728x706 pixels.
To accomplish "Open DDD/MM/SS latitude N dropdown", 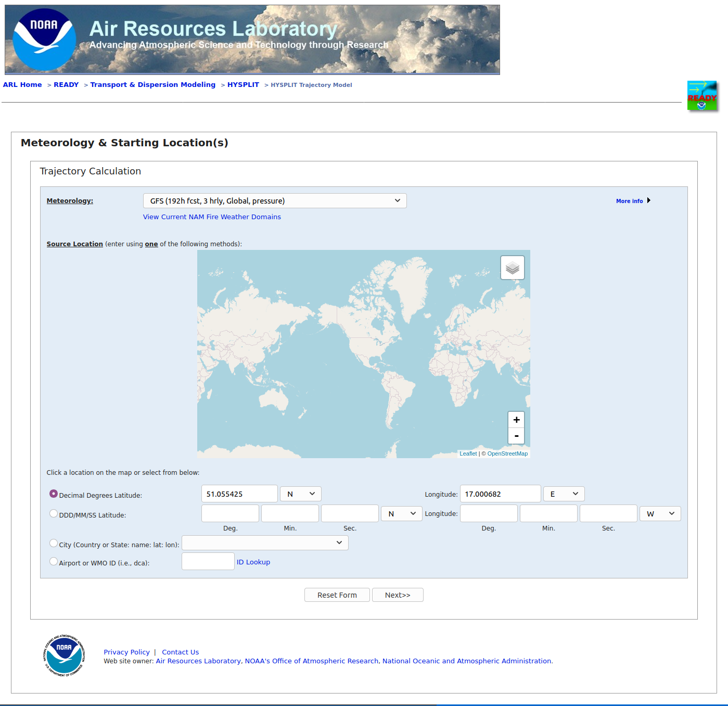I will [x=402, y=513].
